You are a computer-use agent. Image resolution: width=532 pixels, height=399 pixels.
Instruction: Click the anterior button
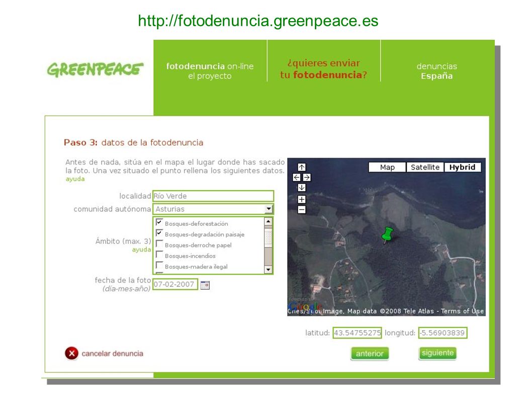370,354
